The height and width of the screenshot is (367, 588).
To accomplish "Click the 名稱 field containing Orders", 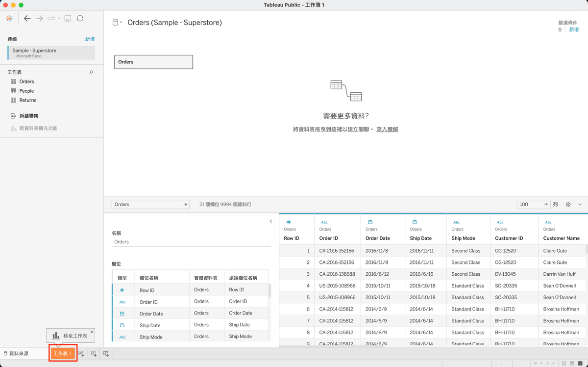I will pos(191,242).
